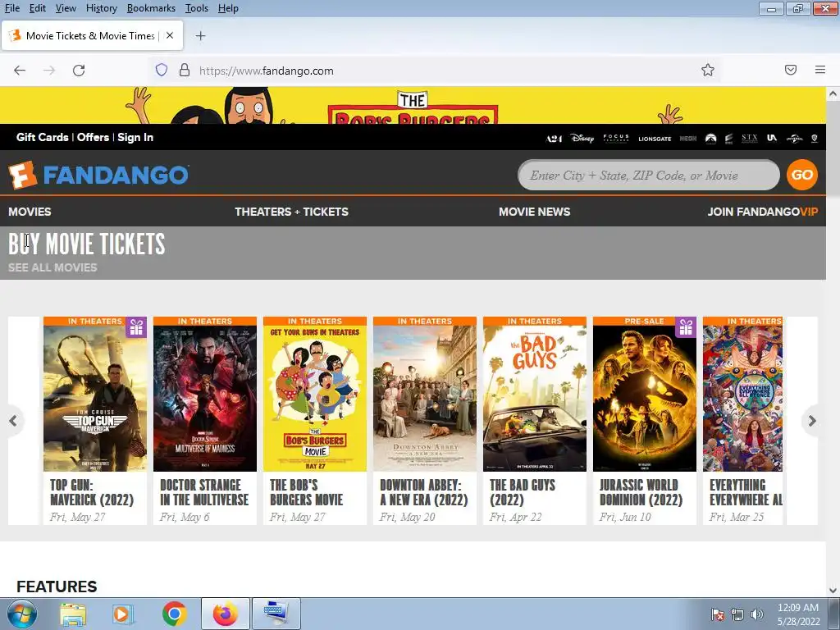840x630 pixels.
Task: Bookmark this page with the star icon
Action: (708, 71)
